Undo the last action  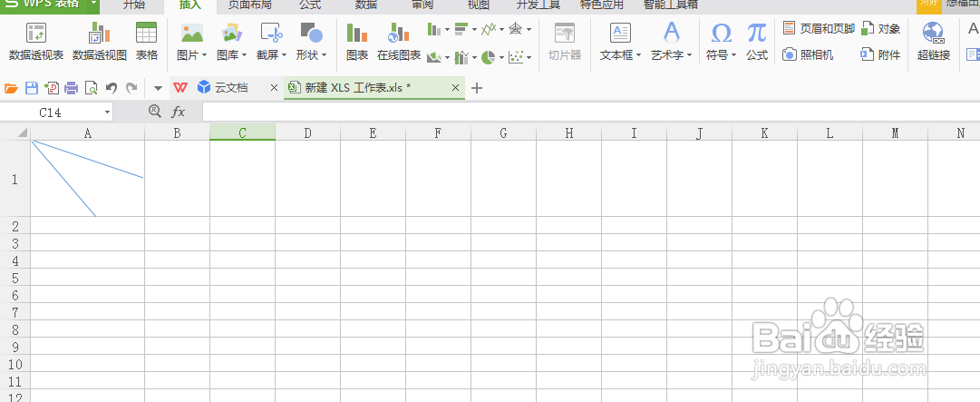click(112, 88)
